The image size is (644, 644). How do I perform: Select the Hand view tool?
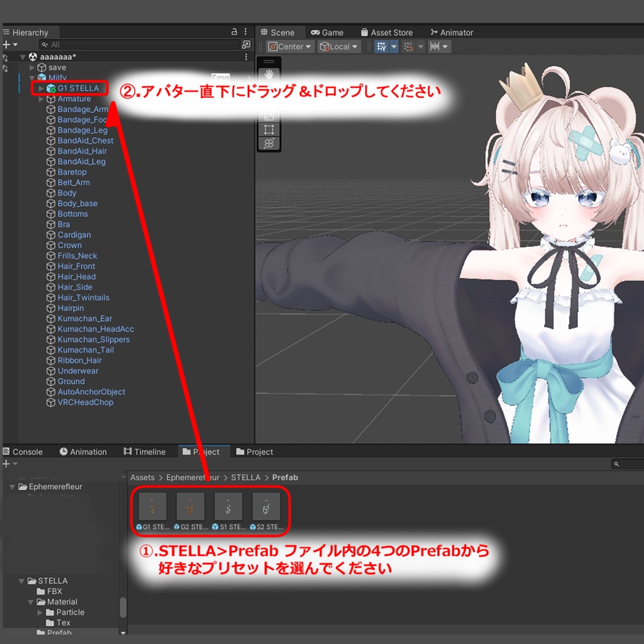[269, 75]
